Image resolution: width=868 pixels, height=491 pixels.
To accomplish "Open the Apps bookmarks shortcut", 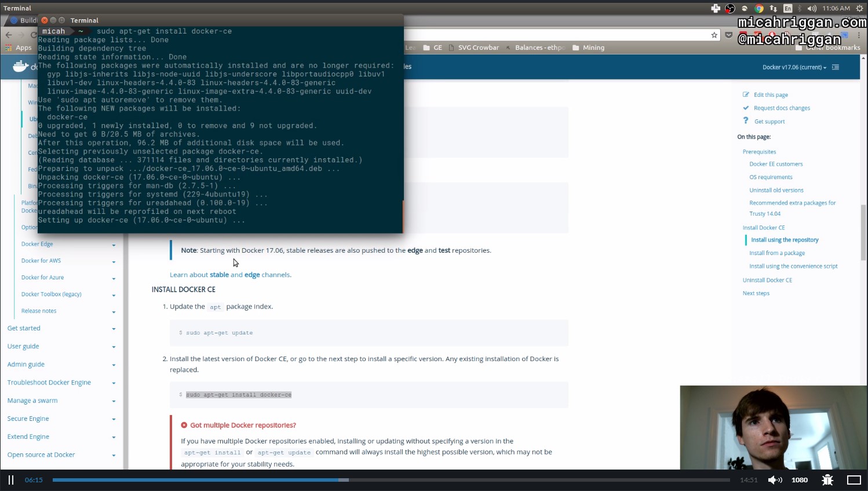I will point(19,48).
